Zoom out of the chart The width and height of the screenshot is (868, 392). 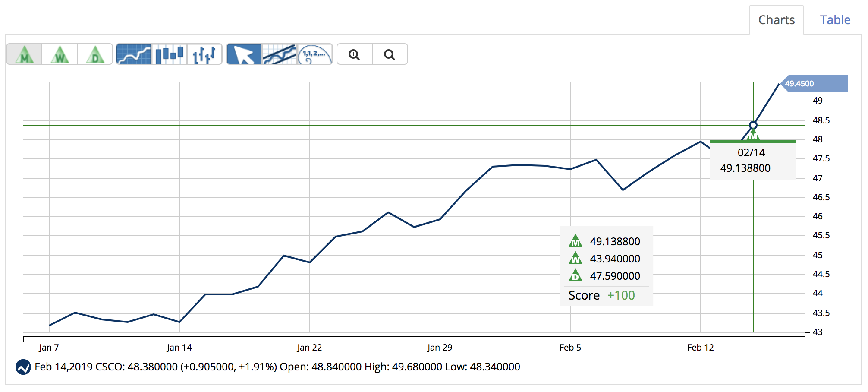tap(390, 54)
